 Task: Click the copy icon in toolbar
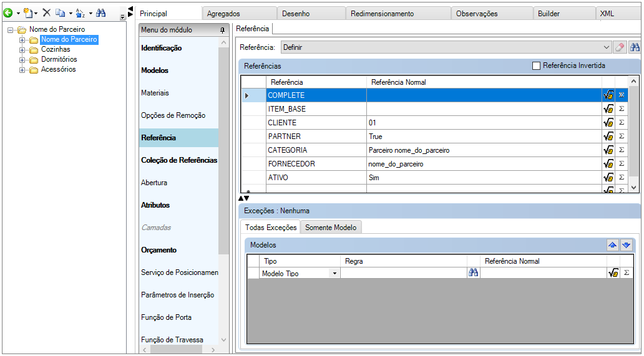61,13
